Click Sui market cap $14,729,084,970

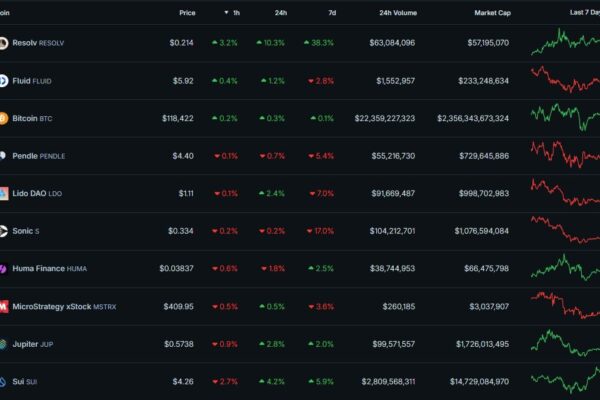479,382
